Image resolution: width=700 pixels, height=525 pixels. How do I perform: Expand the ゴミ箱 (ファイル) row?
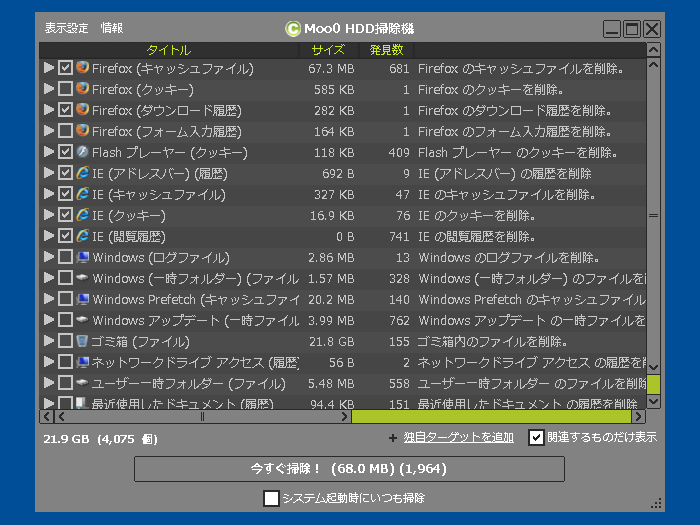coord(49,341)
